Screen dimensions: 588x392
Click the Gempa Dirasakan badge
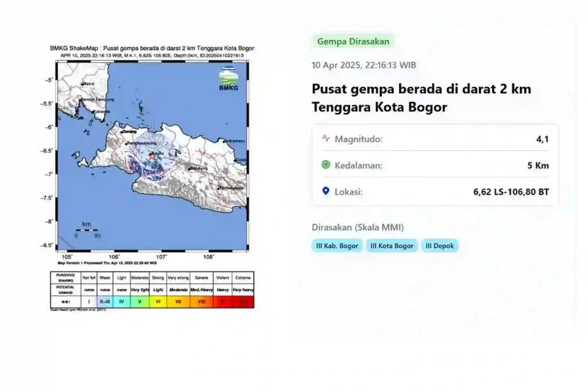[353, 41]
